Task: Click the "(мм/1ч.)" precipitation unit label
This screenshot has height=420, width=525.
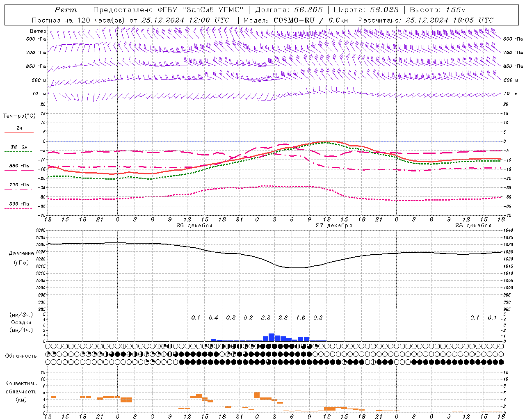Action: [x=21, y=330]
